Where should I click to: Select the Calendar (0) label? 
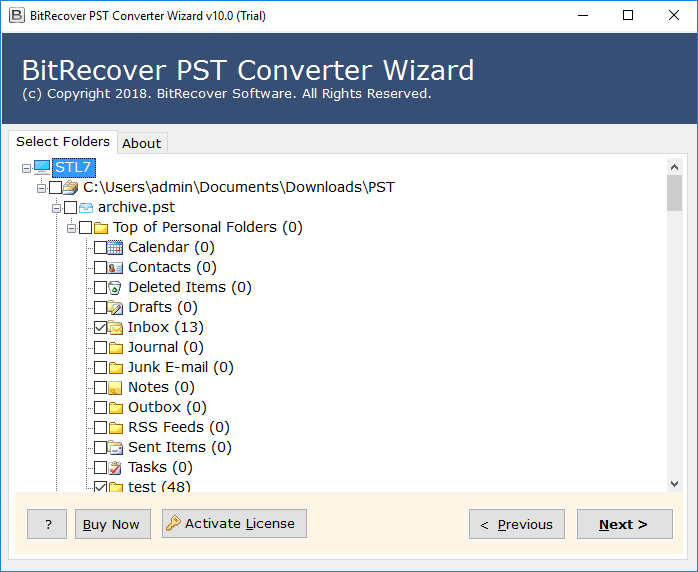171,247
